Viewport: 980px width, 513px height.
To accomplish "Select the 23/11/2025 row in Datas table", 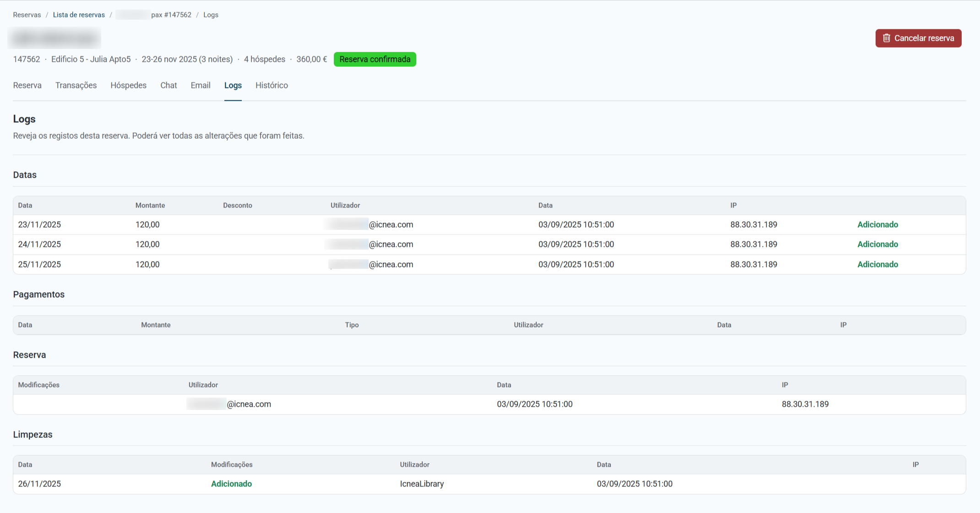I will (39, 224).
